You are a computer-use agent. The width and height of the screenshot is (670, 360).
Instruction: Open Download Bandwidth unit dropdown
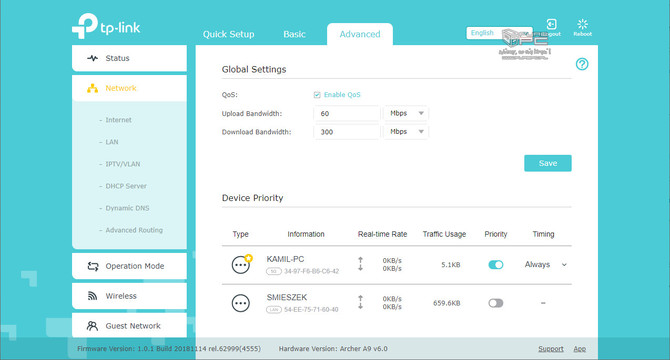[406, 132]
